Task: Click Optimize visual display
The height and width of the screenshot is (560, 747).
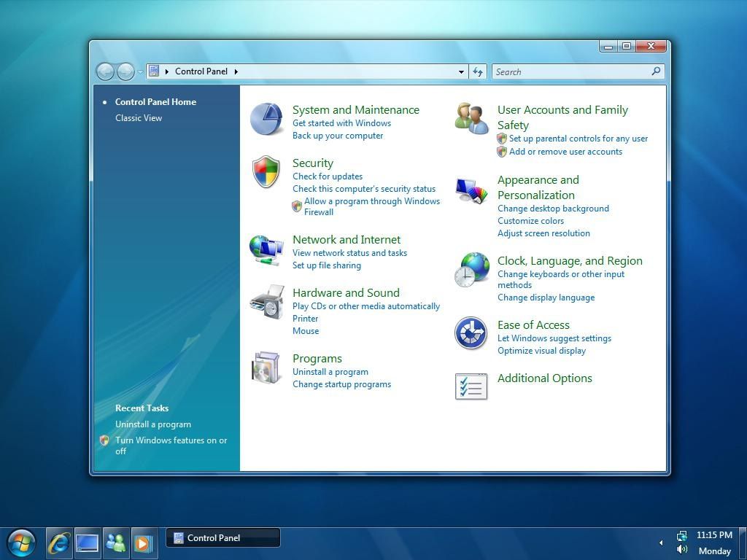Action: pyautogui.click(x=542, y=351)
